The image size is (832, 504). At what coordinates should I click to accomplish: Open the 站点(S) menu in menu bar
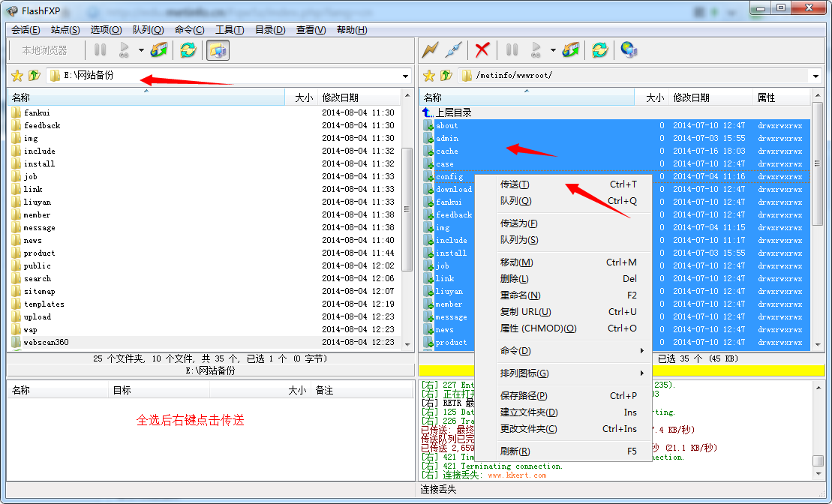(65, 30)
